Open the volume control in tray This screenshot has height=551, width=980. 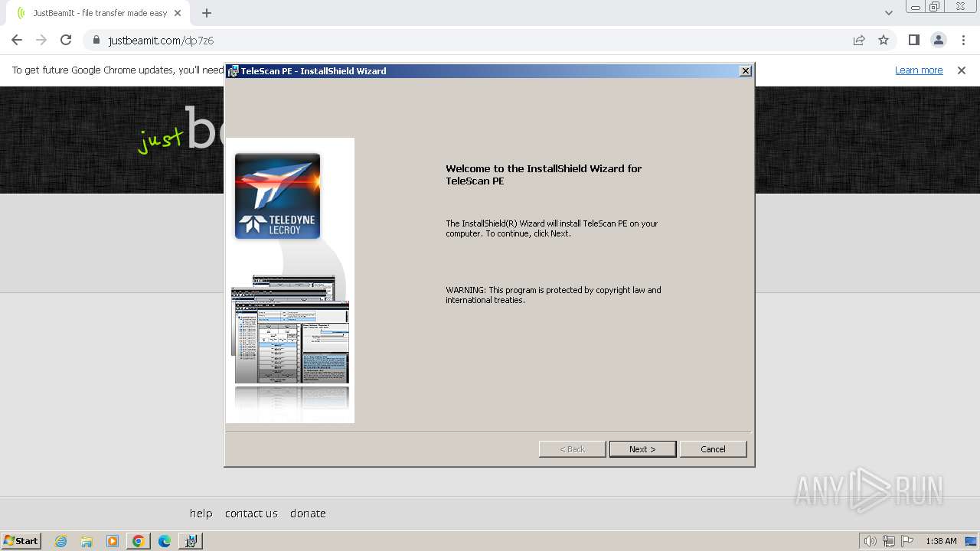870,541
